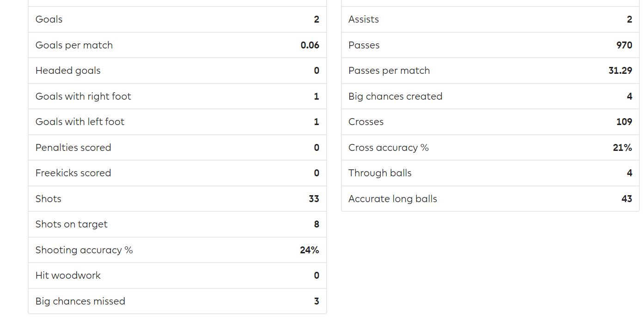The height and width of the screenshot is (317, 644).
Task: Click the Crosses value 109
Action: 624,122
